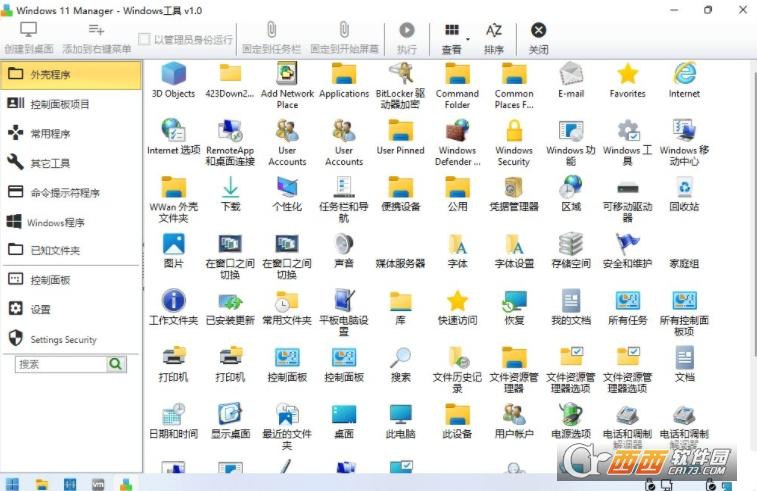Open Windows Start button on taskbar
757x491 pixels.
coord(12,484)
